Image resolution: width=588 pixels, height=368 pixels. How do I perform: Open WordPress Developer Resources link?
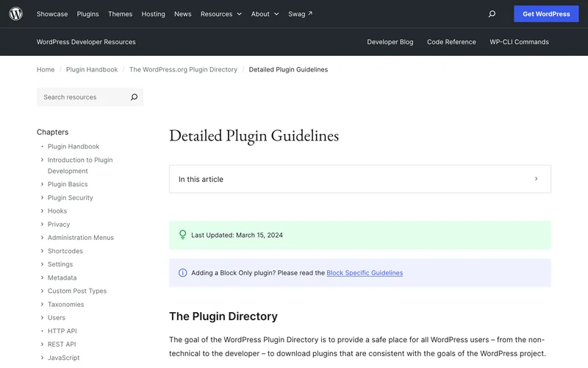coord(86,42)
